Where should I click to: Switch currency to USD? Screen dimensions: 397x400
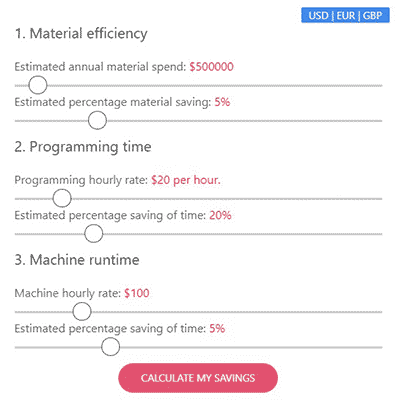(x=318, y=16)
